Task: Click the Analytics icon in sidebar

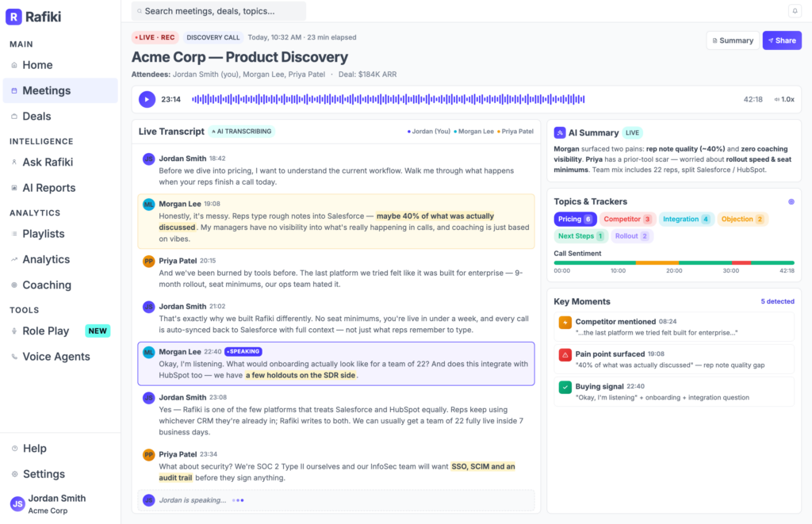Action: click(x=14, y=259)
